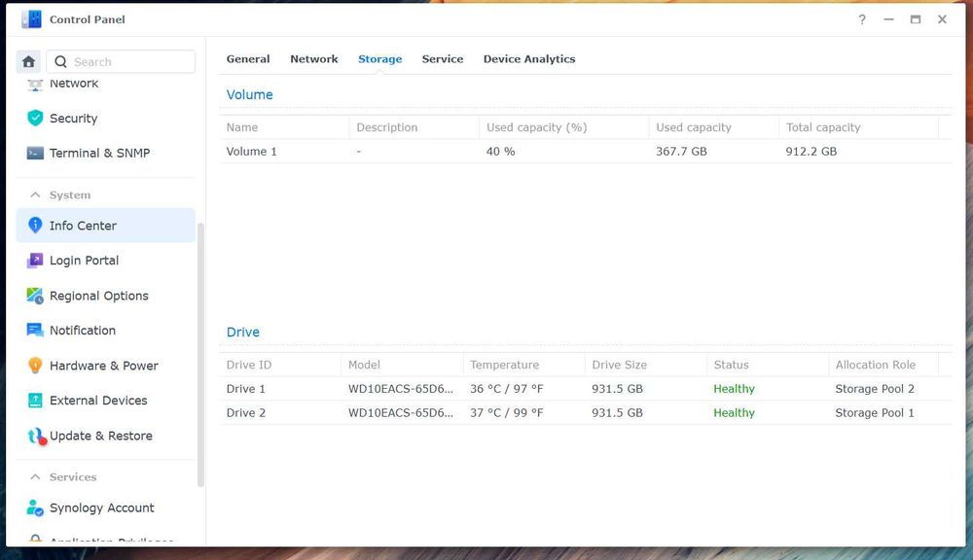This screenshot has width=973, height=560.
Task: Click Drive 2 temperature 37 °C / 99 °F
Action: (506, 413)
